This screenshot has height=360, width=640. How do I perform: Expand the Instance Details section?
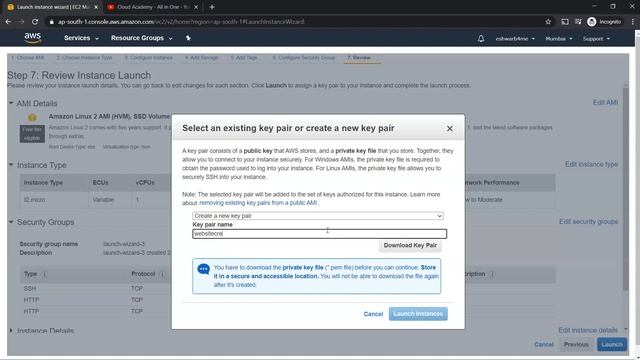[11, 331]
